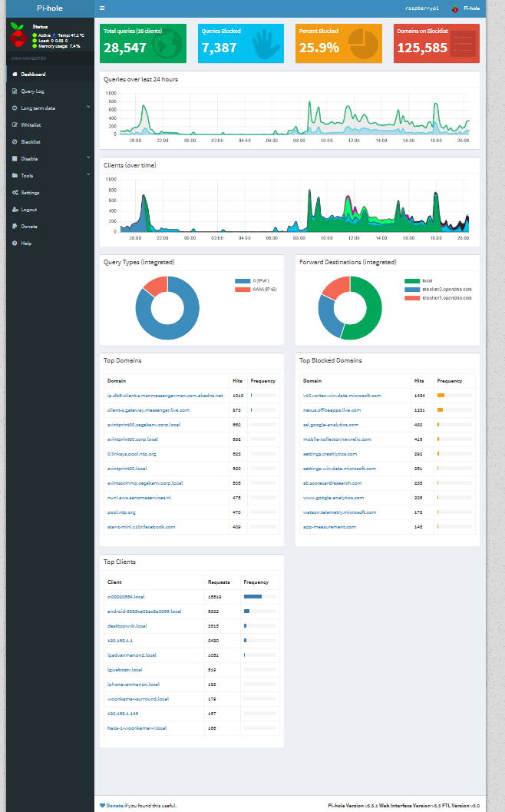The image size is (505, 812).
Task: Toggle the A (IPv4) legend entry
Action: [252, 281]
